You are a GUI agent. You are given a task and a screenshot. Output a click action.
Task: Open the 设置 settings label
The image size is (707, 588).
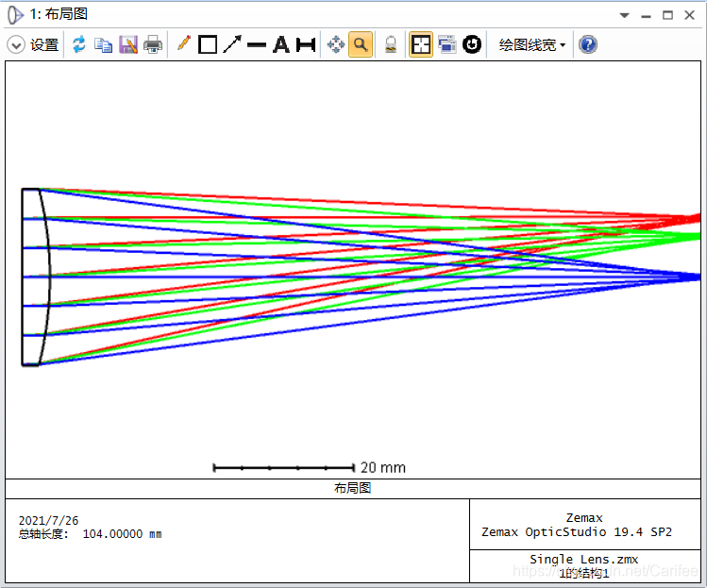coord(44,45)
